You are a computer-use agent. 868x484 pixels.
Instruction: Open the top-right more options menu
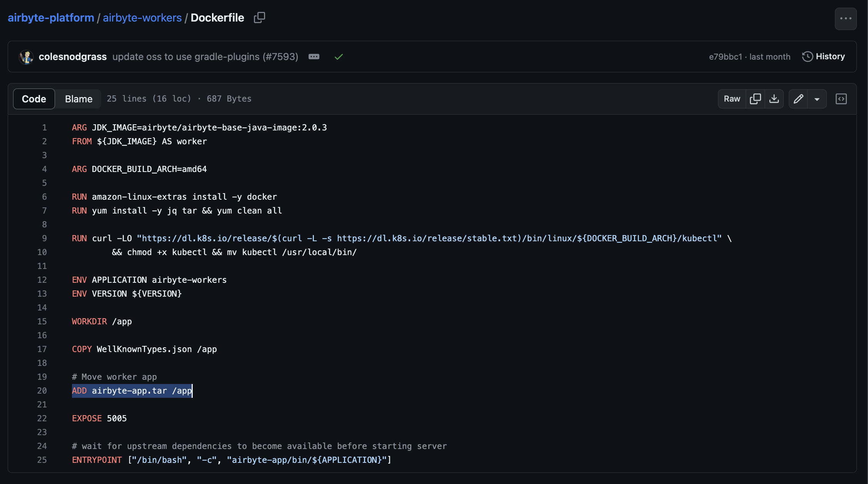pos(845,18)
